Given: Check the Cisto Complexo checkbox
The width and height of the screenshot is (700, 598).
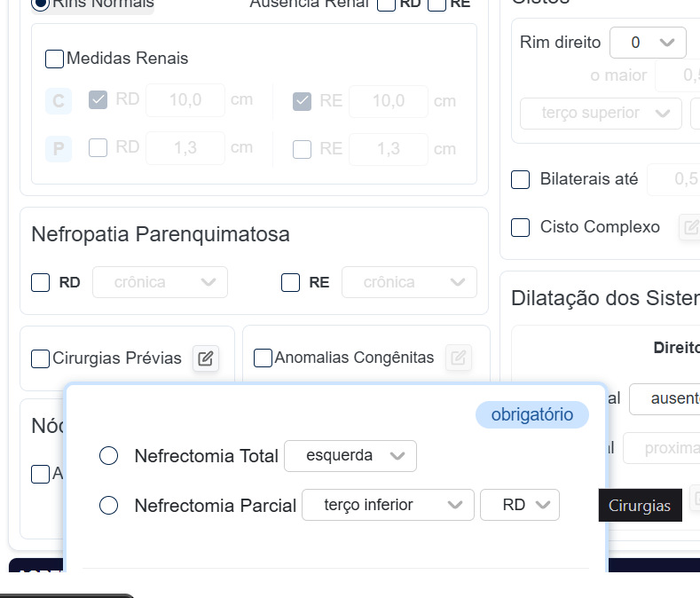Looking at the screenshot, I should (x=521, y=227).
